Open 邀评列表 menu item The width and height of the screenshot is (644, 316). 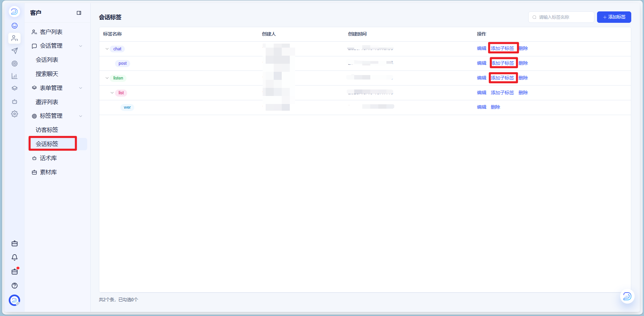47,102
